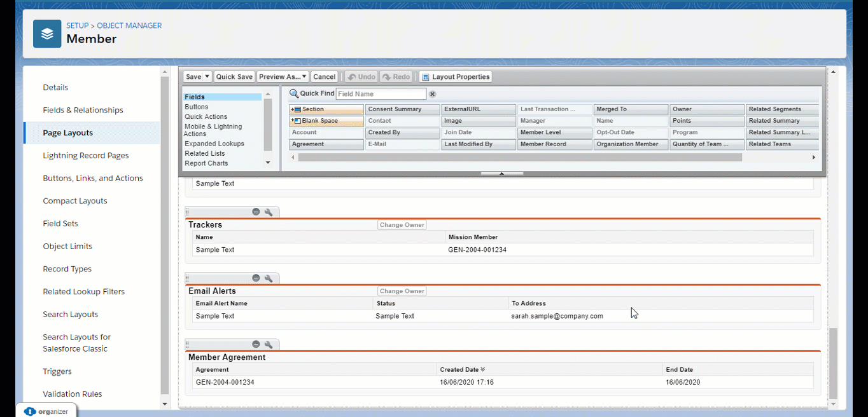Click the Undo toolbar button
This screenshot has height=417, width=868.
pos(361,77)
